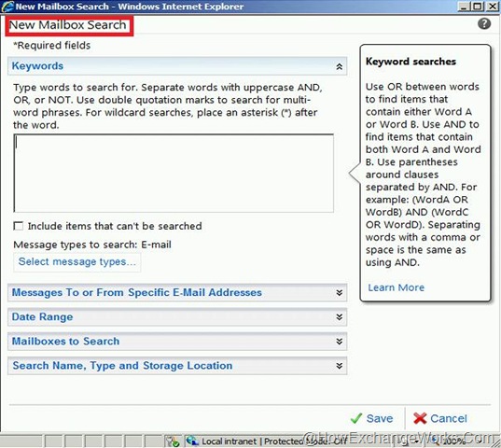The image size is (501, 448).
Task: Click the Internet Explorer title bar logo
Action: [x=7, y=7]
